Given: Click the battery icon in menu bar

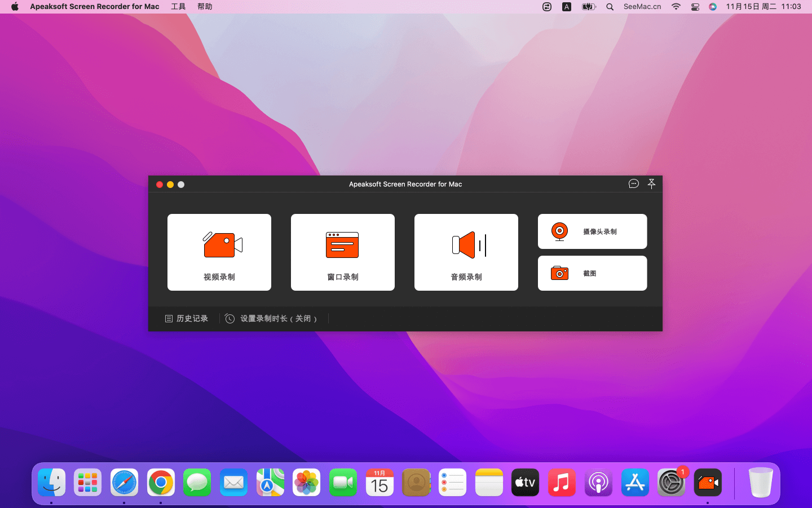Looking at the screenshot, I should [589, 7].
